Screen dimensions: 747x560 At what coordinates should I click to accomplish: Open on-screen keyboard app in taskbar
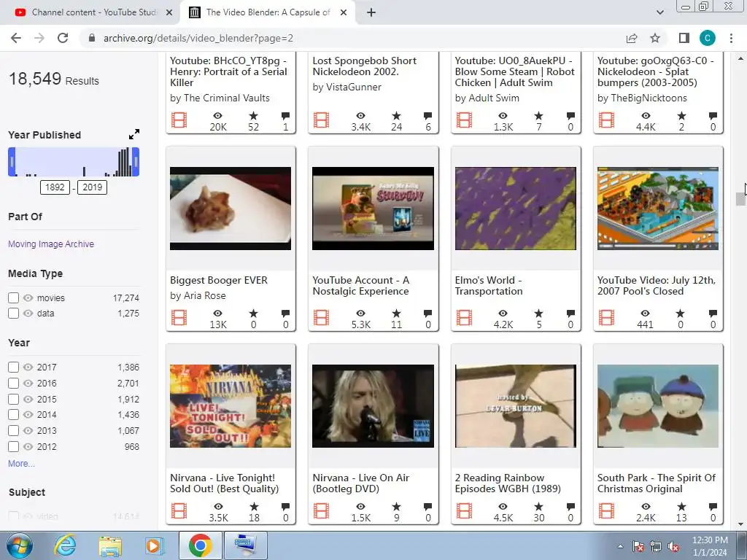click(245, 545)
